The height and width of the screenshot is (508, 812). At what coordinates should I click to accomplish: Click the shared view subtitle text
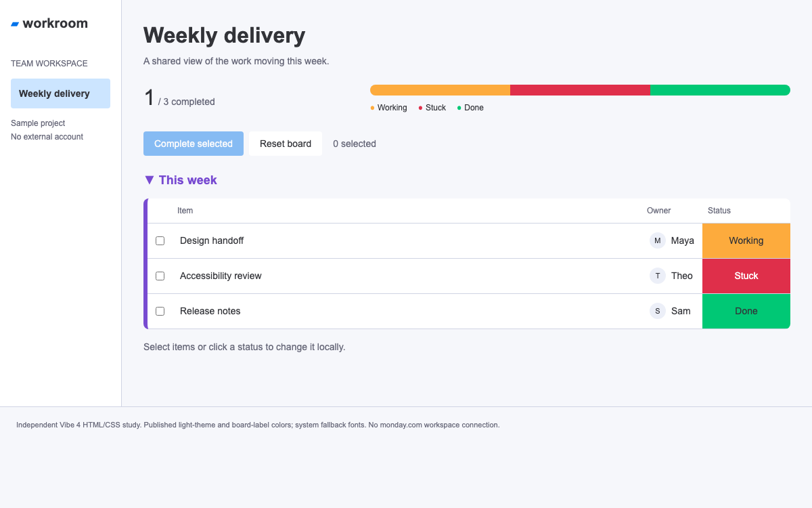click(x=236, y=61)
